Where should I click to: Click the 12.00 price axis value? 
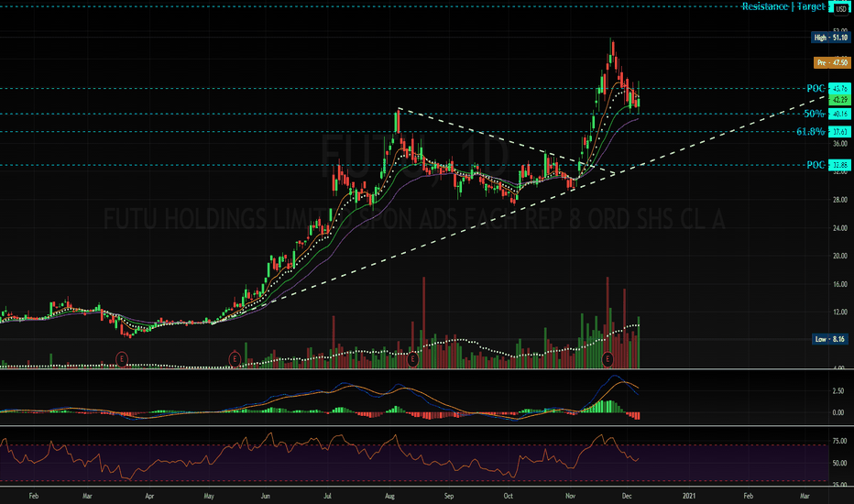840,312
